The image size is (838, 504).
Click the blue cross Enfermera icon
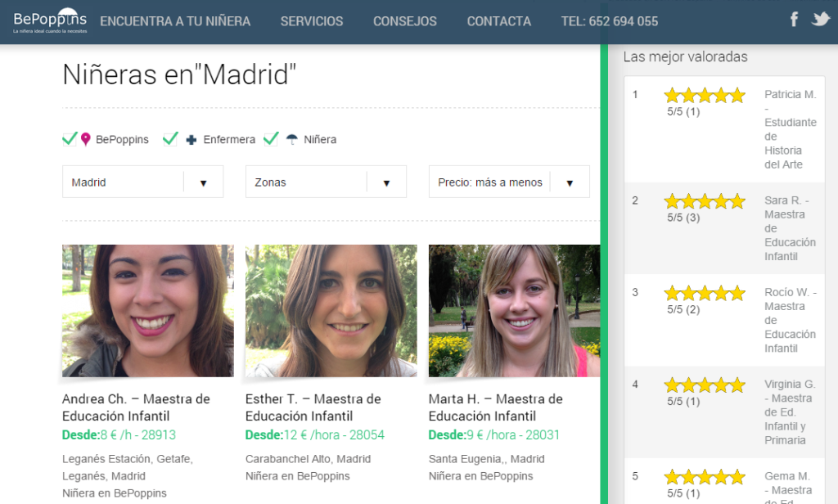click(x=191, y=140)
